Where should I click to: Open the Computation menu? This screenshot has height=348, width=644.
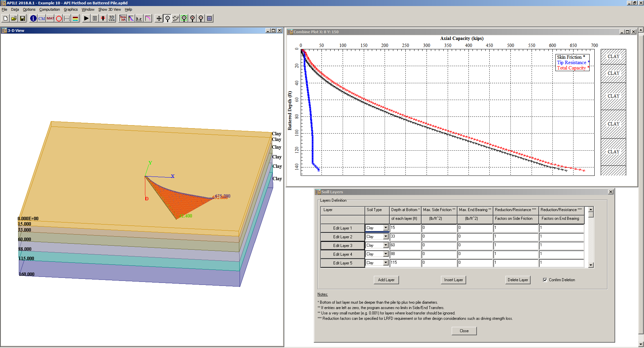pyautogui.click(x=49, y=9)
